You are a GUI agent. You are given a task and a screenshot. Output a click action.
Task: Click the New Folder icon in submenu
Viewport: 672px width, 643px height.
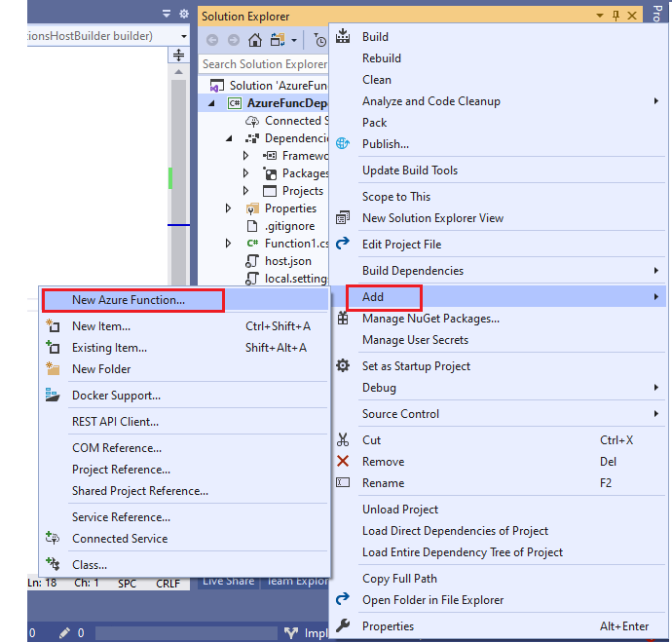(53, 368)
